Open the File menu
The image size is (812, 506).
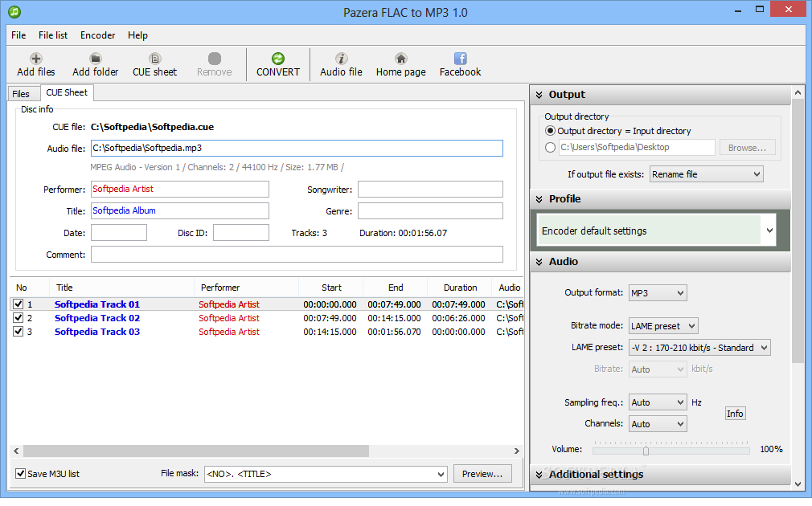coord(18,35)
